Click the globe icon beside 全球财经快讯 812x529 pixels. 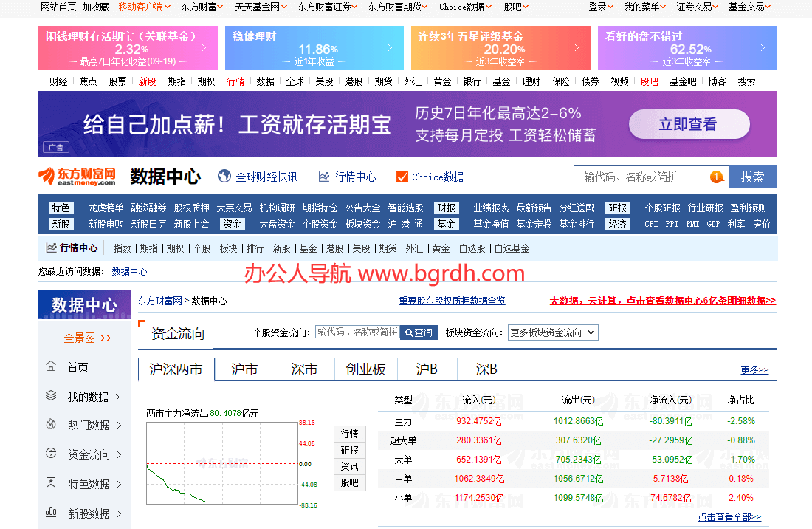(x=224, y=177)
